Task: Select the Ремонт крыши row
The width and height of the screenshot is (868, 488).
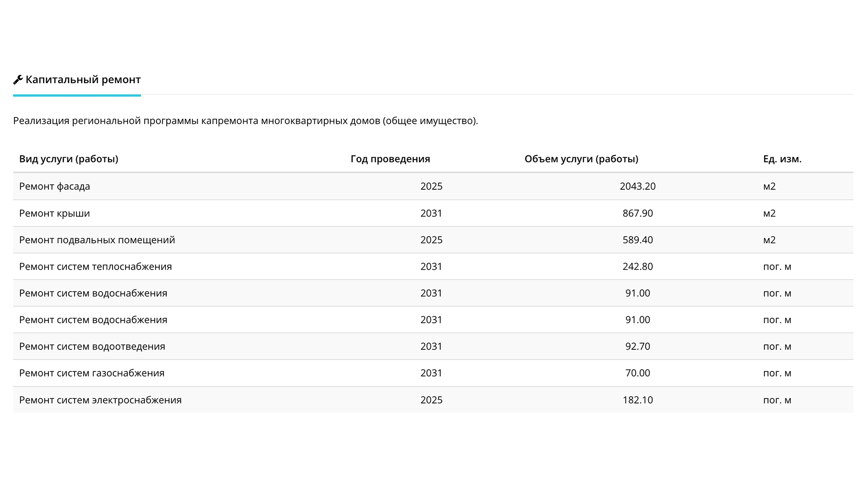Action: click(x=55, y=213)
